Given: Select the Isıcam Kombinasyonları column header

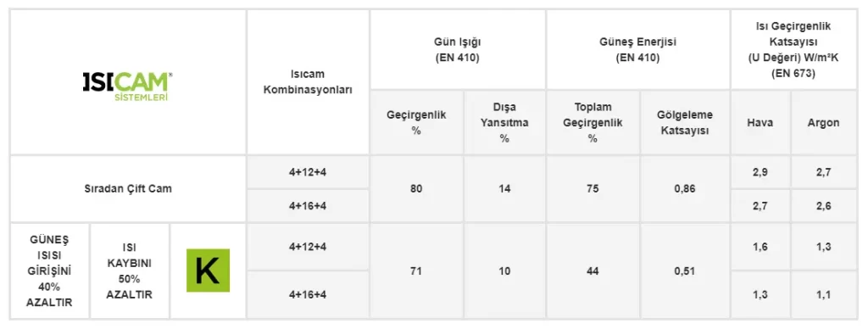Looking at the screenshot, I should [x=308, y=82].
